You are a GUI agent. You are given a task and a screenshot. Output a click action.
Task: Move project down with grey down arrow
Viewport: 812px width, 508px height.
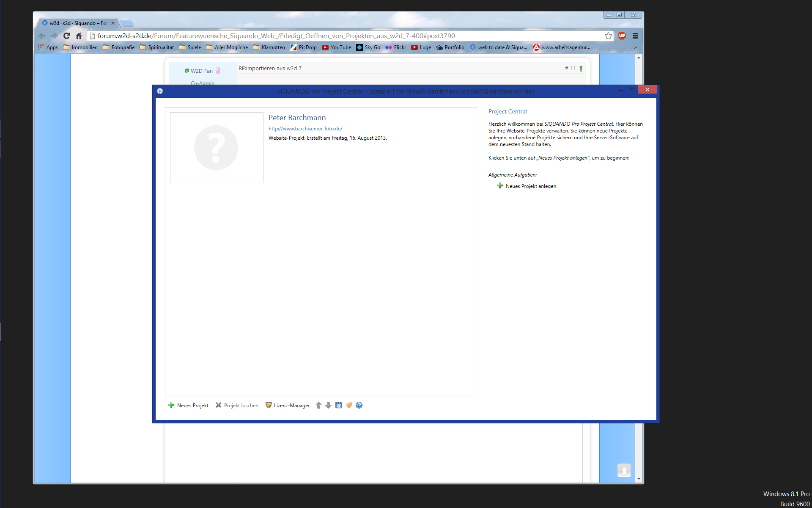[328, 405]
